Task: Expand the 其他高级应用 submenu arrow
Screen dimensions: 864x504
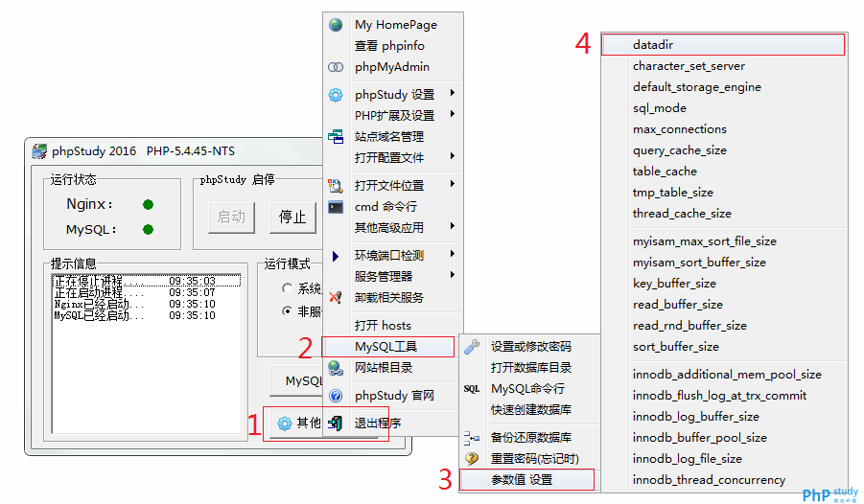Action: (x=453, y=226)
